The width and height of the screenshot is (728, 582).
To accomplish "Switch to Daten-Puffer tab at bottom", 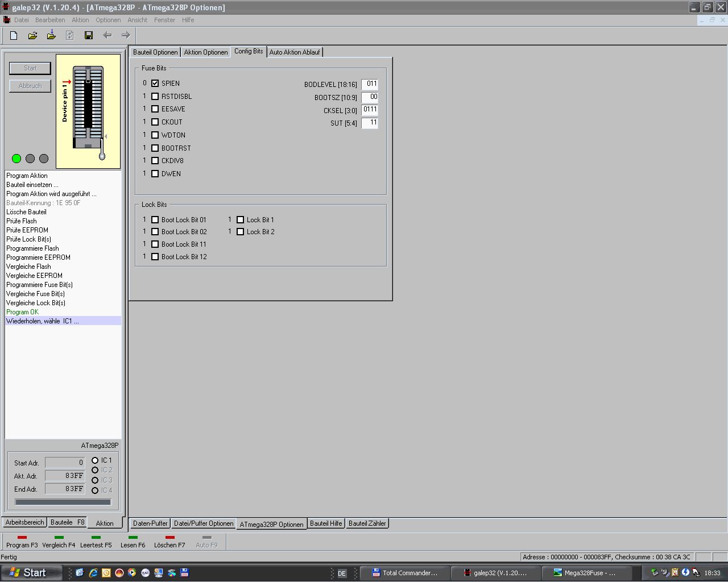I will pyautogui.click(x=150, y=523).
